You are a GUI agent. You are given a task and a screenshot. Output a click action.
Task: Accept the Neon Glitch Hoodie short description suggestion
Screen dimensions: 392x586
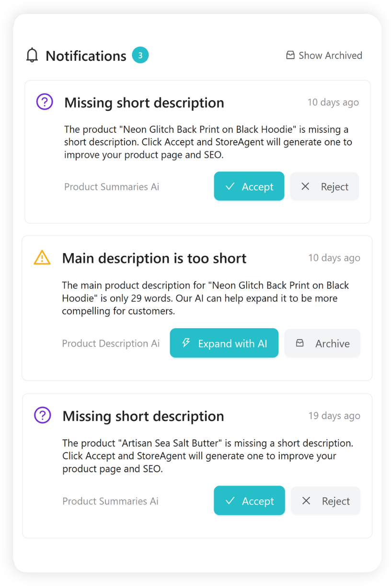point(249,186)
